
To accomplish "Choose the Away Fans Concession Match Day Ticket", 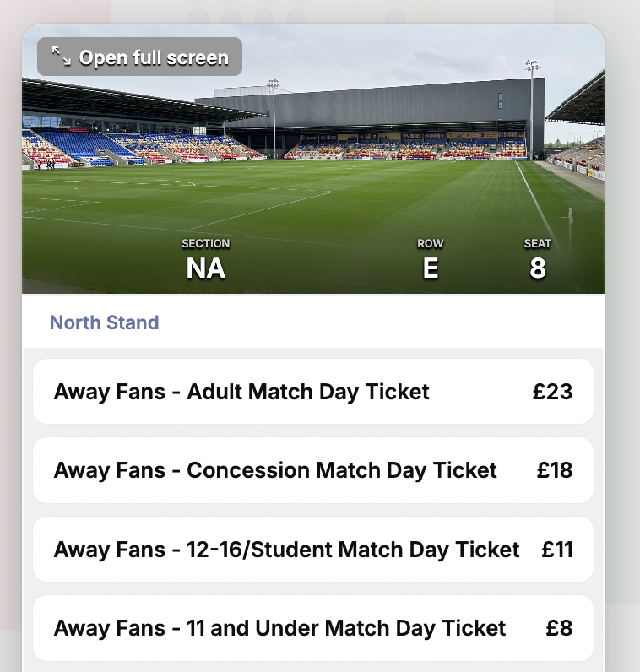I will [275, 470].
